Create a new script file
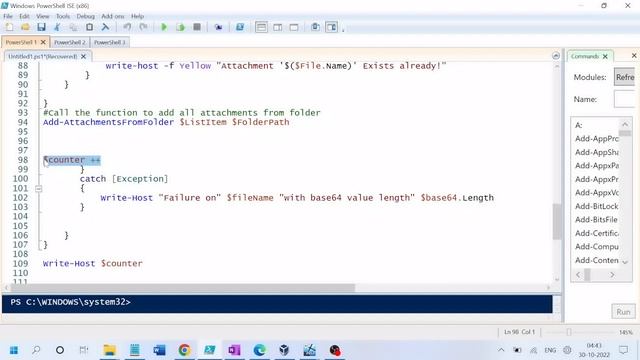640x360 pixels. point(9,27)
